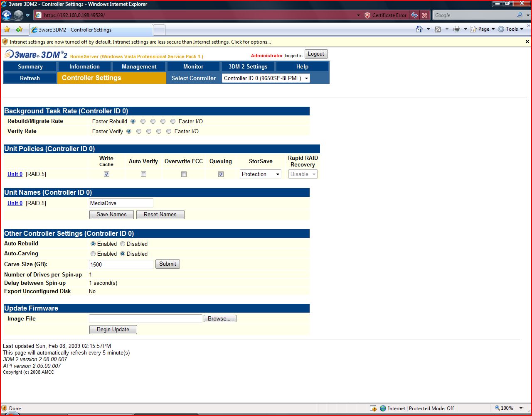Enable Overwrite ECC checkbox for Unit 0
Screen dimensions: 532x416
tap(184, 174)
